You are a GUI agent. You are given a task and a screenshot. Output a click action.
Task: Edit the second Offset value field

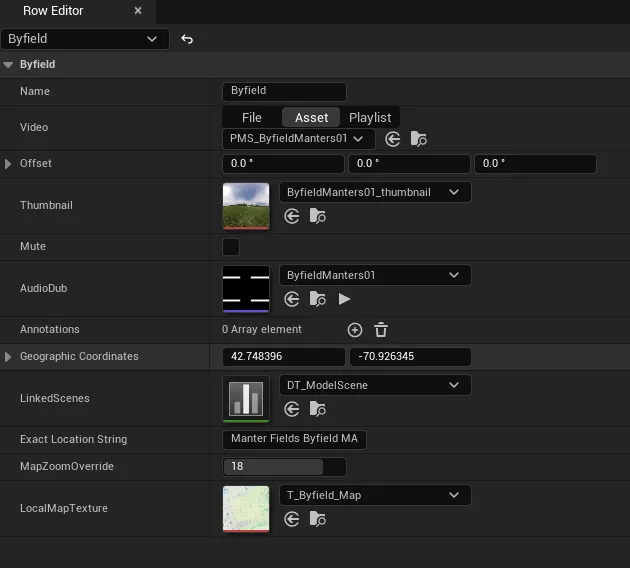tap(409, 164)
